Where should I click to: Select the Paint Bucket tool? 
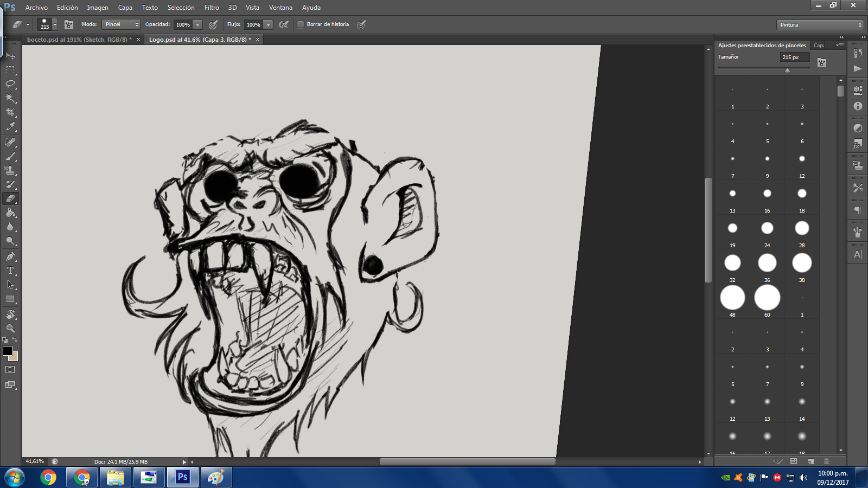pos(10,213)
